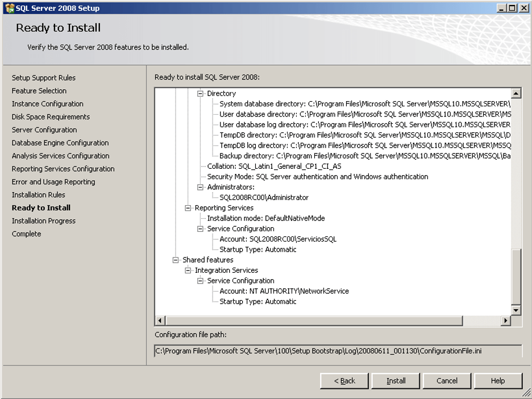This screenshot has height=399, width=532.
Task: Open Help for this setup page
Action: 498,381
